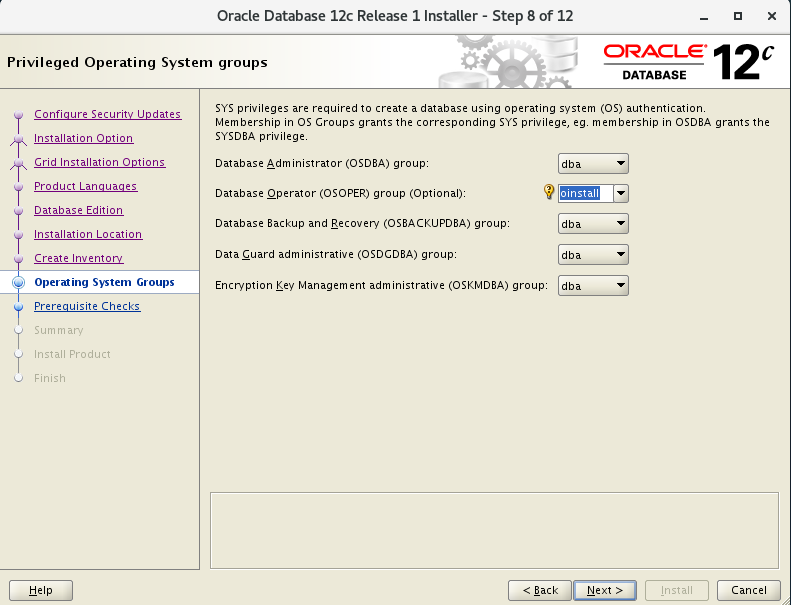Open Grid Installation Options step

click(99, 162)
